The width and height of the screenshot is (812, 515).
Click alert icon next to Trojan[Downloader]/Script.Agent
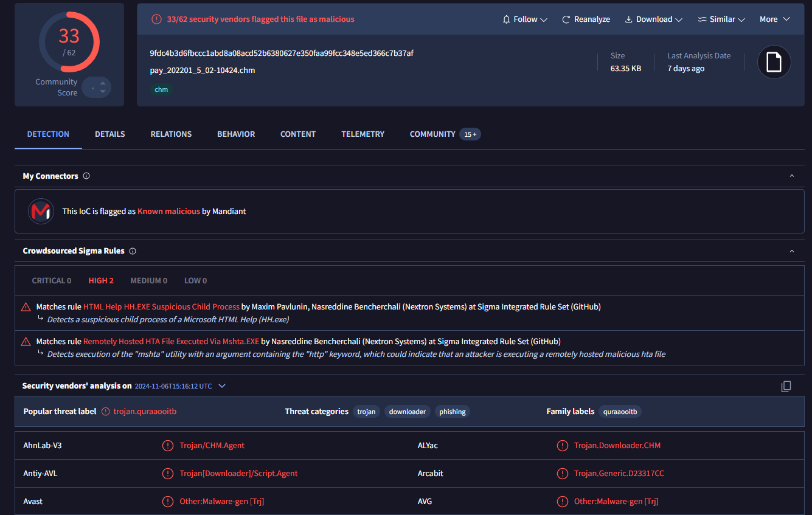(167, 474)
